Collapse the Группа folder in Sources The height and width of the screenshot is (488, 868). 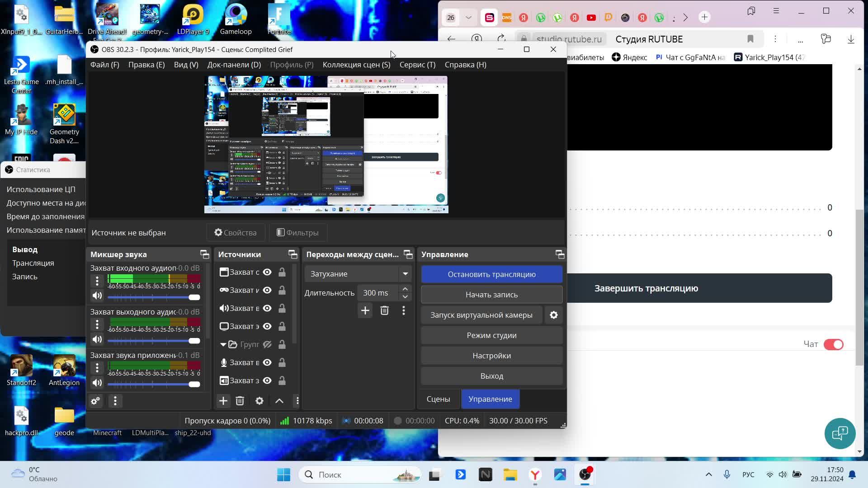click(x=223, y=344)
